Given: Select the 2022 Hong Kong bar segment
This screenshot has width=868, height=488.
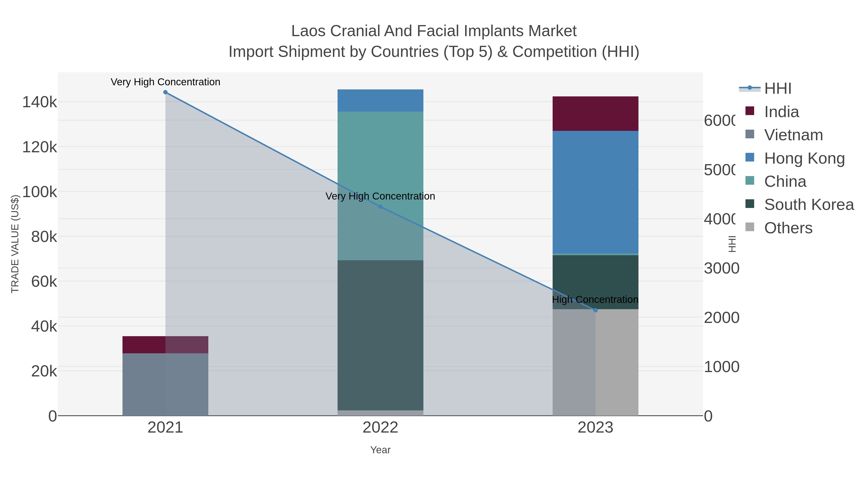Looking at the screenshot, I should (380, 101).
